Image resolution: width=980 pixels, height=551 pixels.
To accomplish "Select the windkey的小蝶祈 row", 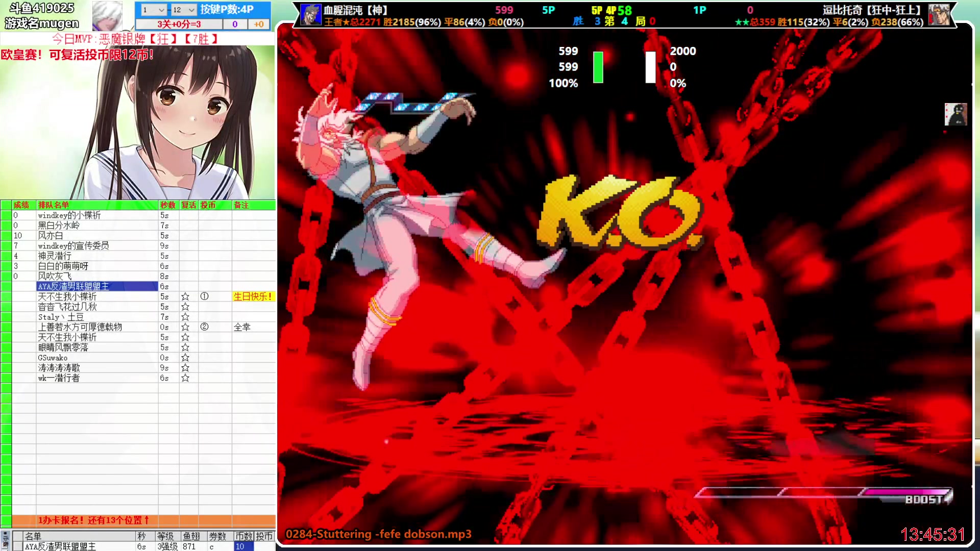I will (138, 215).
